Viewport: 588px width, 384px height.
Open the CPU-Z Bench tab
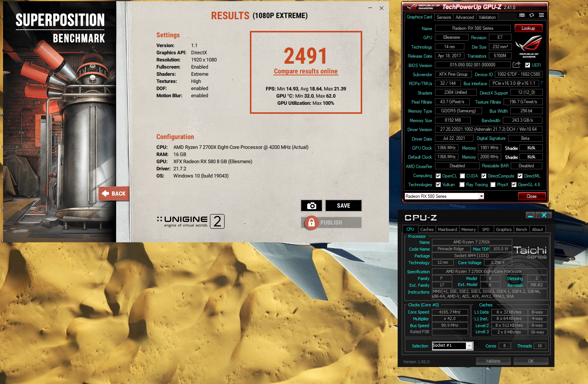point(521,229)
